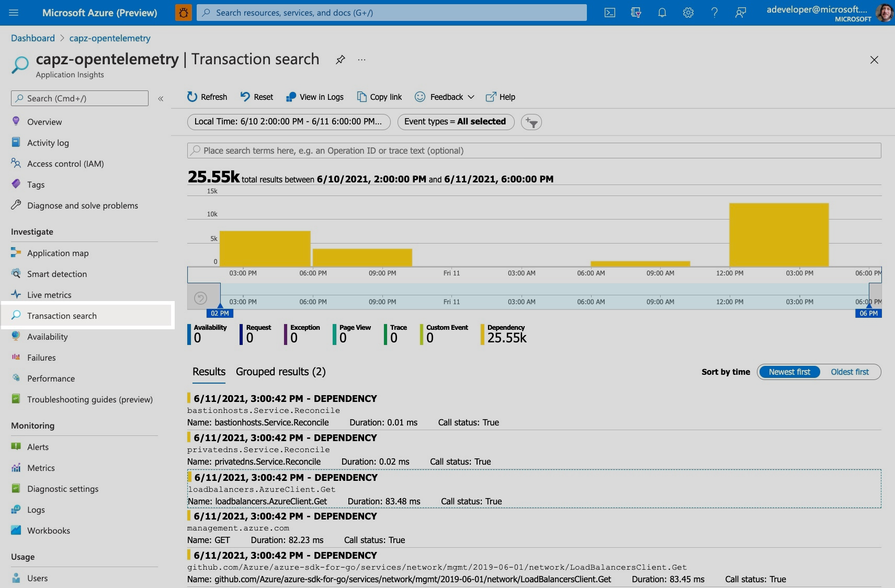Open Help from the toolbar
This screenshot has height=588, width=895.
click(x=501, y=97)
